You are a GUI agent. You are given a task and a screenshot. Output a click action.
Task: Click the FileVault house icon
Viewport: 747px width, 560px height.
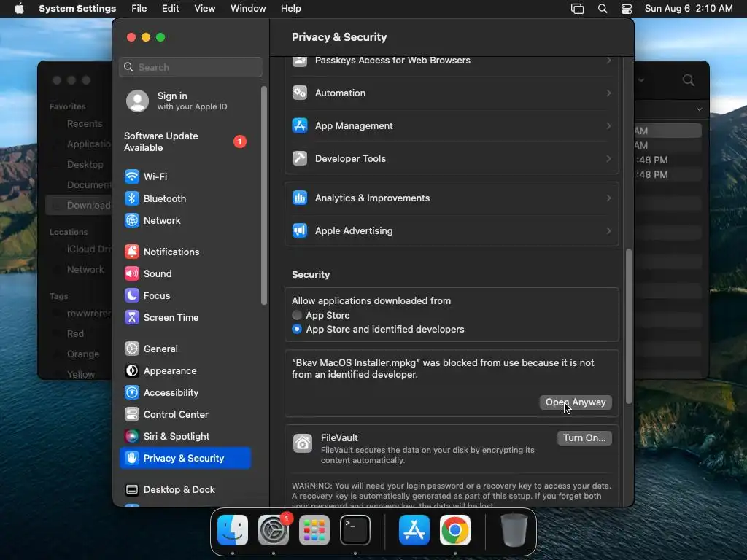(x=303, y=444)
